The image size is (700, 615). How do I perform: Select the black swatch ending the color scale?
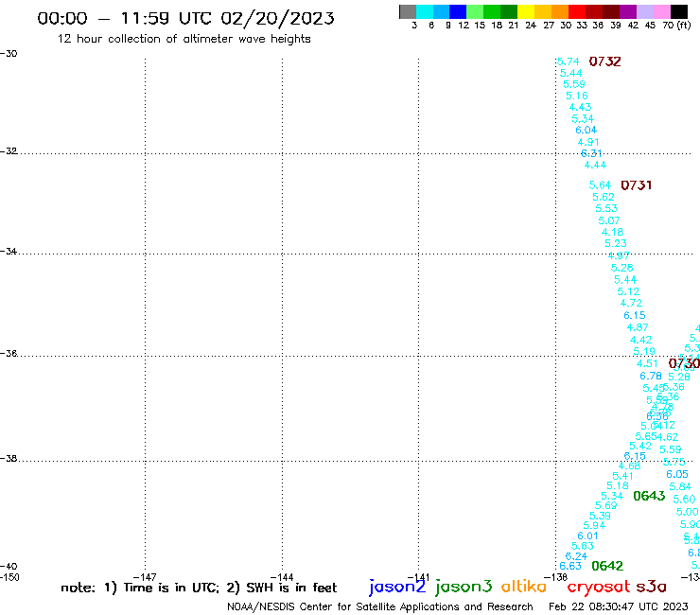679,11
